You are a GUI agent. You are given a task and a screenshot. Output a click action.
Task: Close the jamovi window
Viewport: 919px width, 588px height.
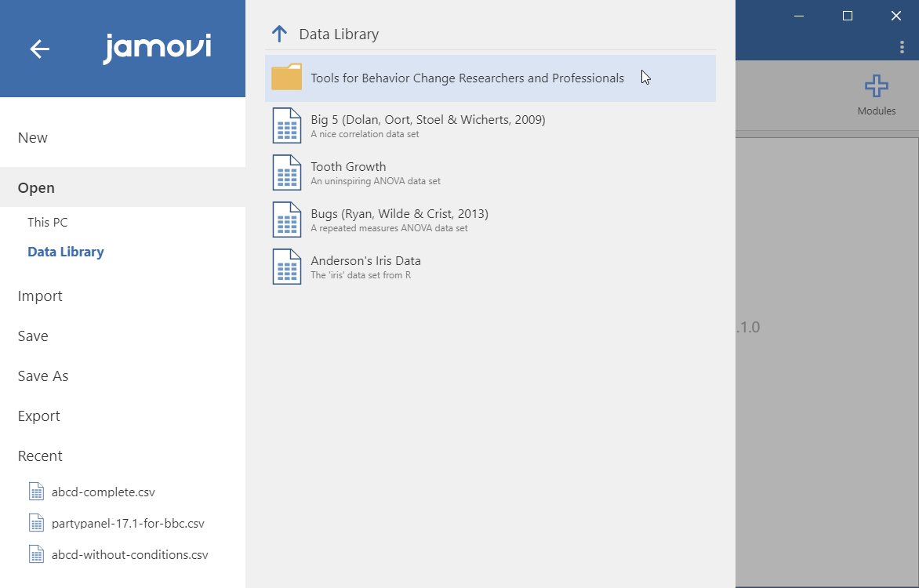click(x=895, y=16)
